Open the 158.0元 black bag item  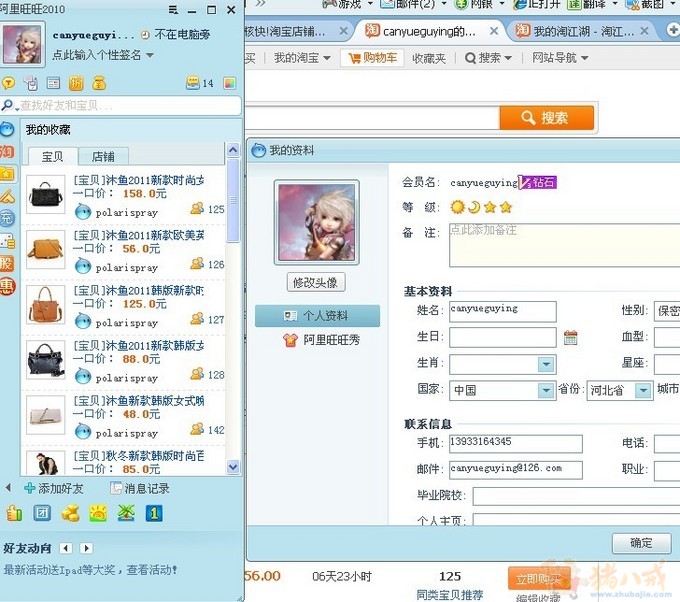tap(125, 196)
